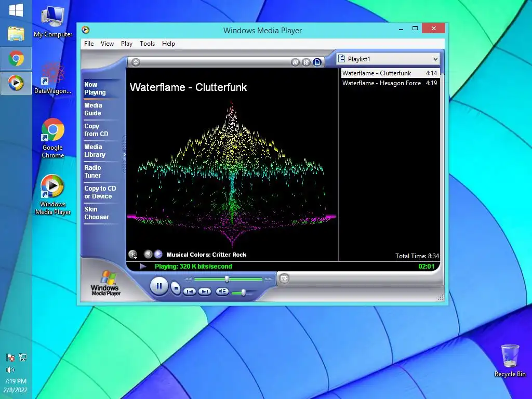Click the volume slider handle
Image resolution: width=532 pixels, height=399 pixels.
243,292
